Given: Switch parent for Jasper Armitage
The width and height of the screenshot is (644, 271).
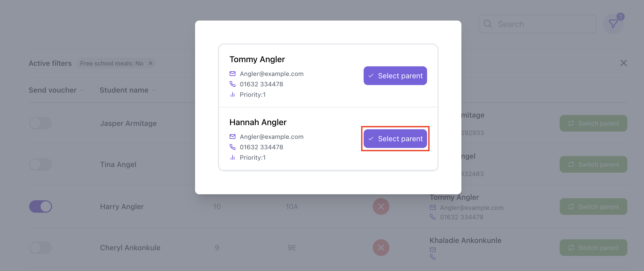Looking at the screenshot, I should 594,123.
